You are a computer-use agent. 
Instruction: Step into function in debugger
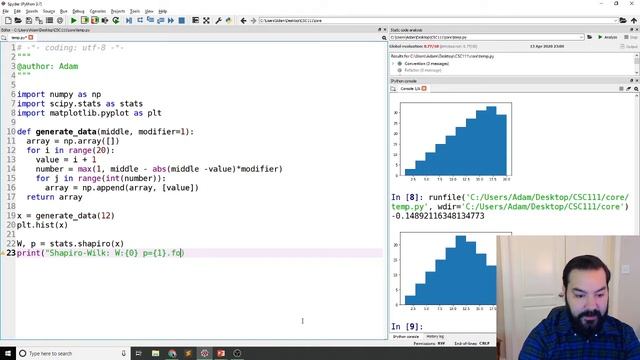(150, 20)
